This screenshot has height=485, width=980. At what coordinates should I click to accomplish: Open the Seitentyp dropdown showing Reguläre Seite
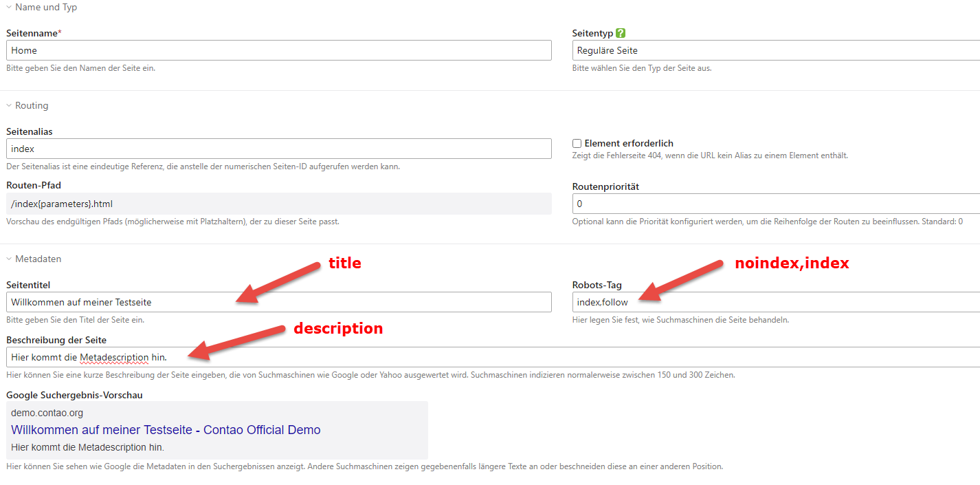pos(775,50)
